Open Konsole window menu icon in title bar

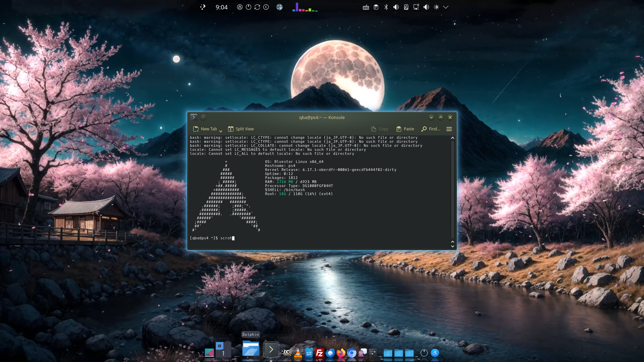click(x=194, y=117)
